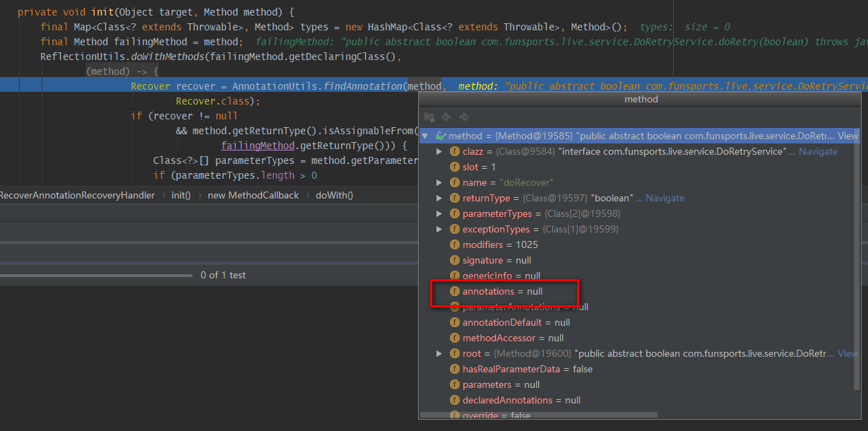The image size is (868, 431).
Task: Click Navigate next to the clazz value
Action: tap(819, 151)
